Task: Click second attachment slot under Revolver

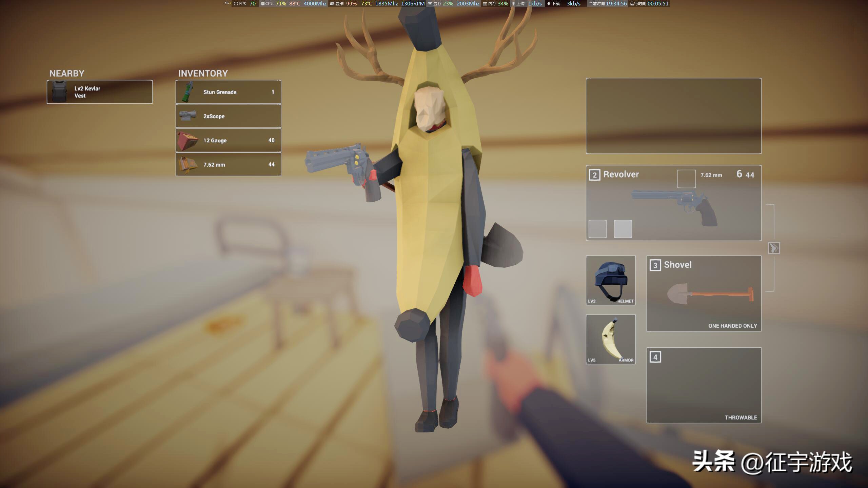Action: click(x=623, y=229)
